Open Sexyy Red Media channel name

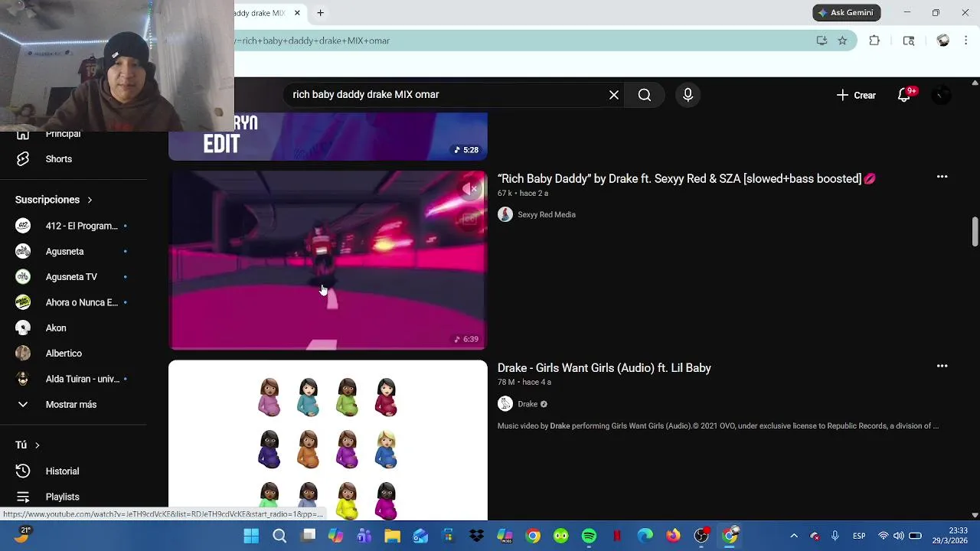point(547,215)
